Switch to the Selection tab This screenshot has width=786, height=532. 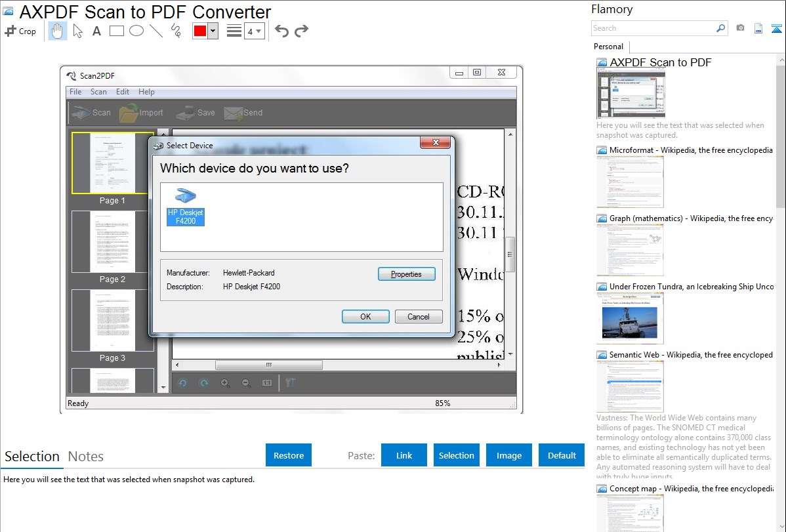point(32,457)
